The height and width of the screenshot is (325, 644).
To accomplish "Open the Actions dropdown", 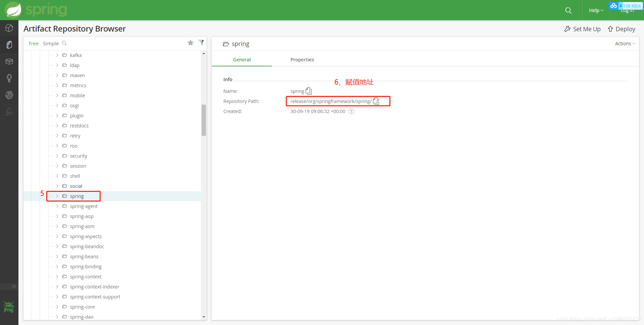I will tap(625, 44).
